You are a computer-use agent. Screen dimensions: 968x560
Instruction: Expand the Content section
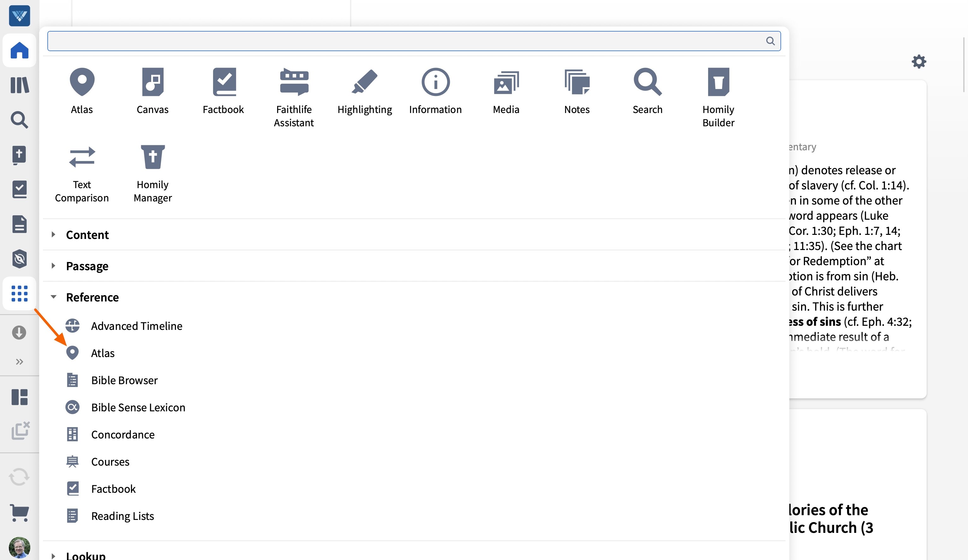pos(87,234)
